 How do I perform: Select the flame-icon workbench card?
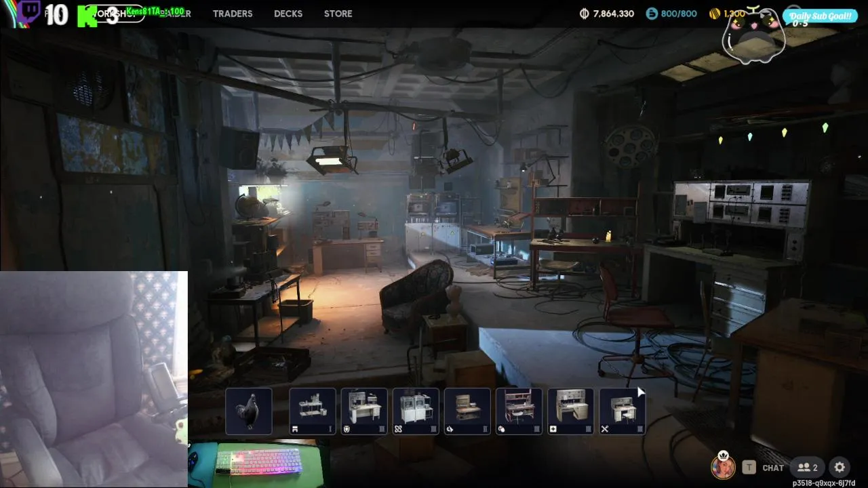[x=467, y=411]
